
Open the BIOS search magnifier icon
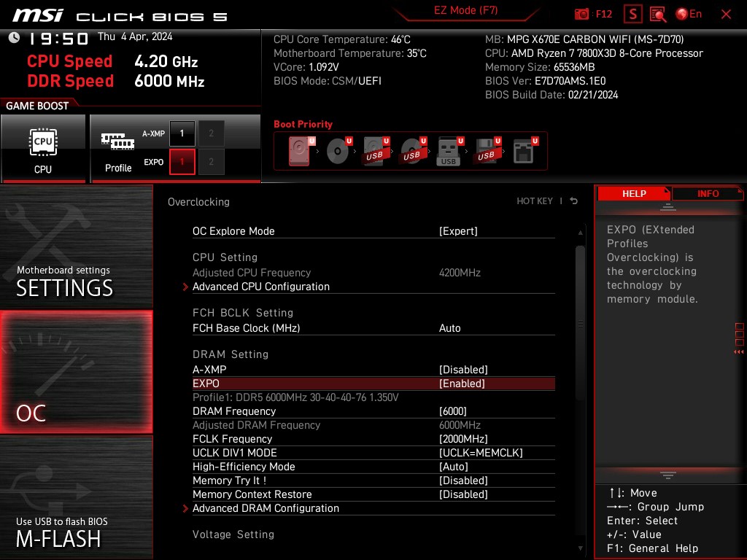658,15
